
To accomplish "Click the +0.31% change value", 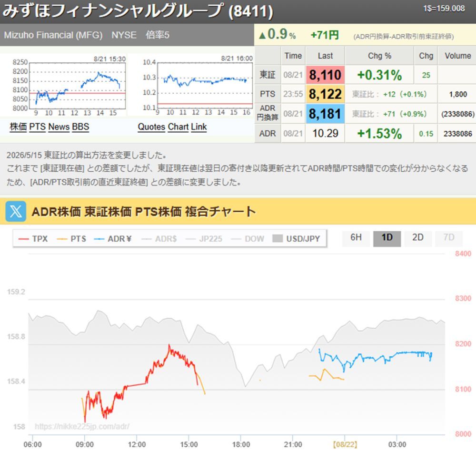I will click(x=379, y=75).
